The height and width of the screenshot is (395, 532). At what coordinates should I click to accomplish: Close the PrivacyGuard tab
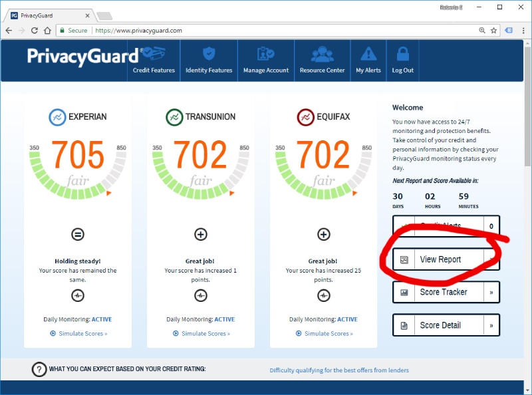[x=87, y=15]
